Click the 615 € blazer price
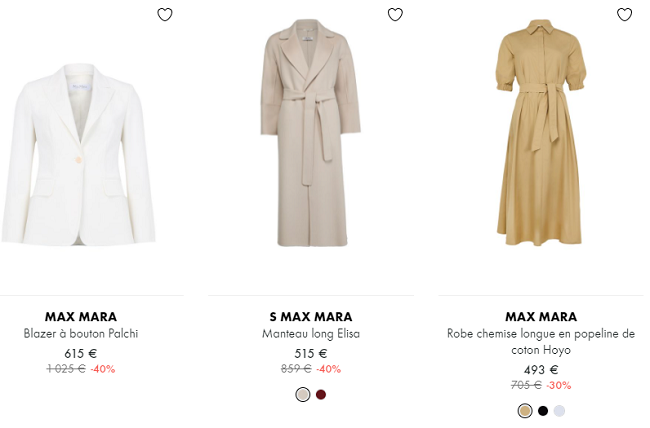650x428 pixels. (80, 353)
